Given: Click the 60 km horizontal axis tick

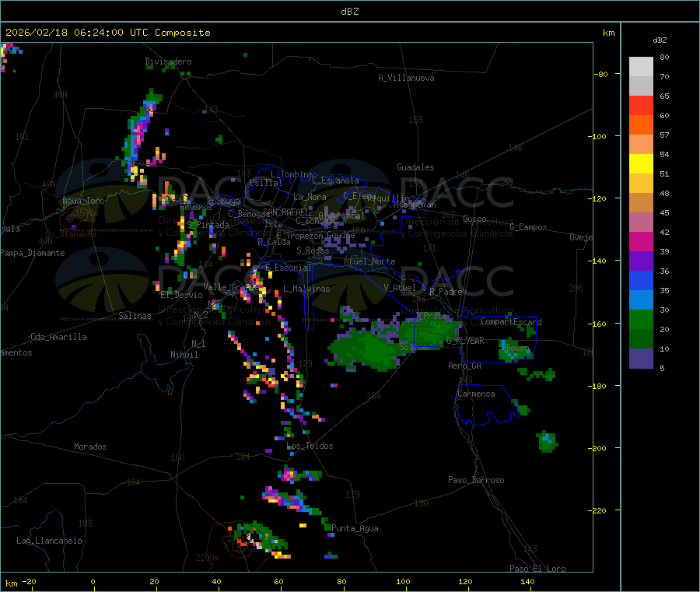Looking at the screenshot, I should pos(278,581).
